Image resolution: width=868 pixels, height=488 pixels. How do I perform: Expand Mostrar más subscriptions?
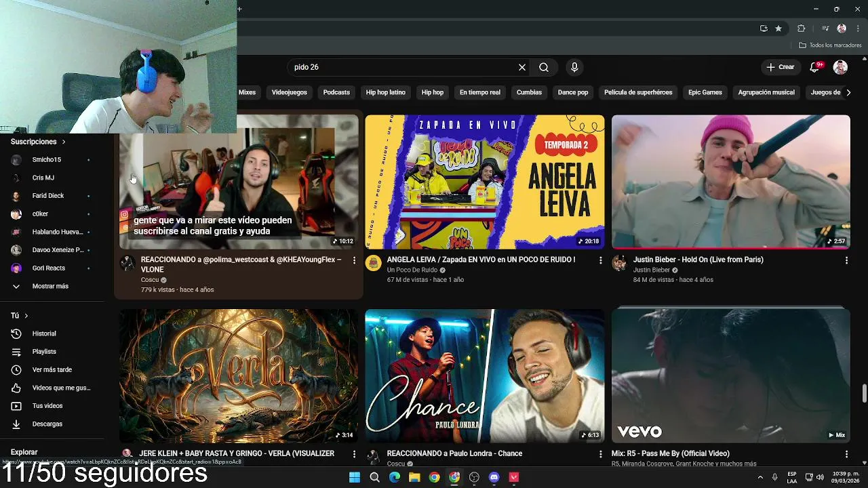point(50,286)
